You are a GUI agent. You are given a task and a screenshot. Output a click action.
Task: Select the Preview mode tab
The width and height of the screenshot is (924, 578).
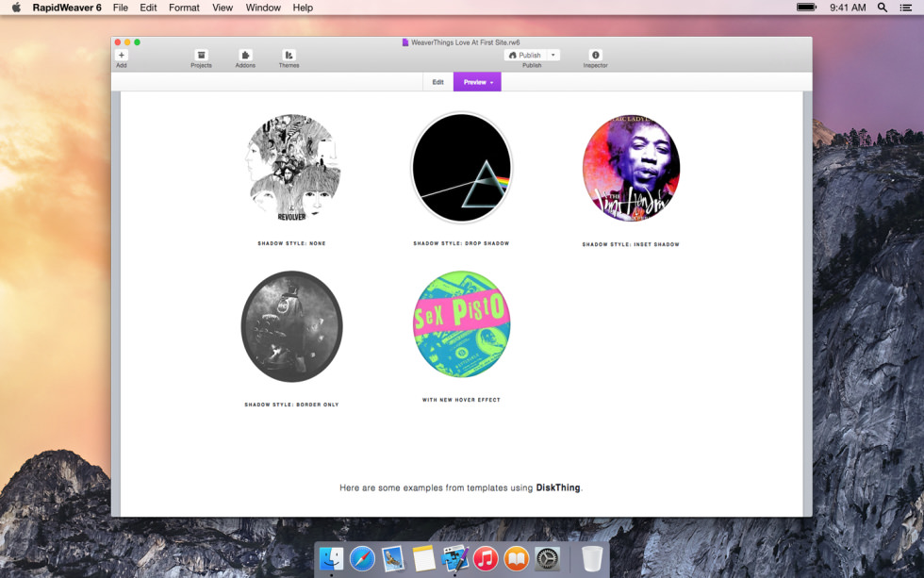(x=477, y=82)
